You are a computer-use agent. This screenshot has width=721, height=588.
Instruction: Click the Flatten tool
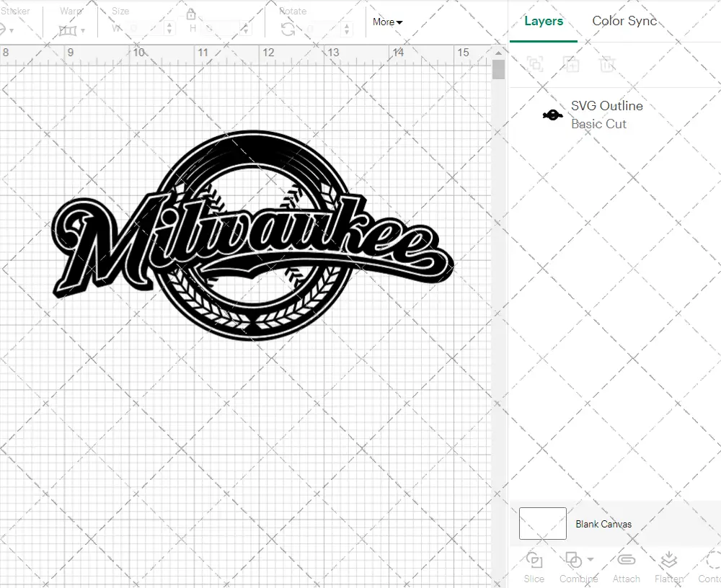[x=668, y=567]
